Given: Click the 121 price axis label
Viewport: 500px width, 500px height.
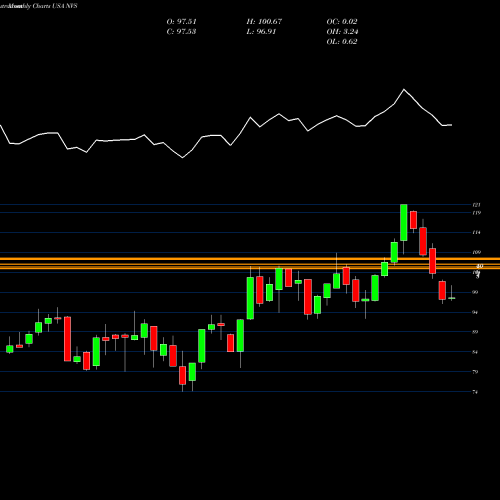Looking at the screenshot, I should pyautogui.click(x=477, y=205).
